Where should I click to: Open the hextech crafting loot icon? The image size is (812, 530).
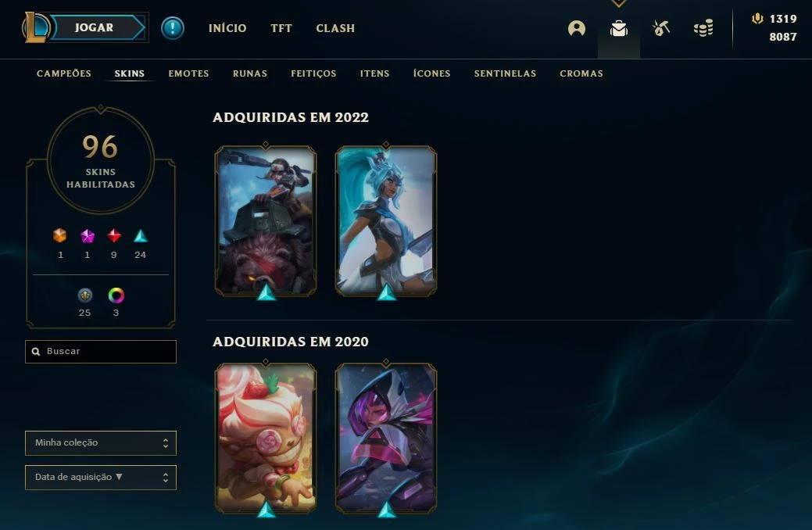coord(661,28)
